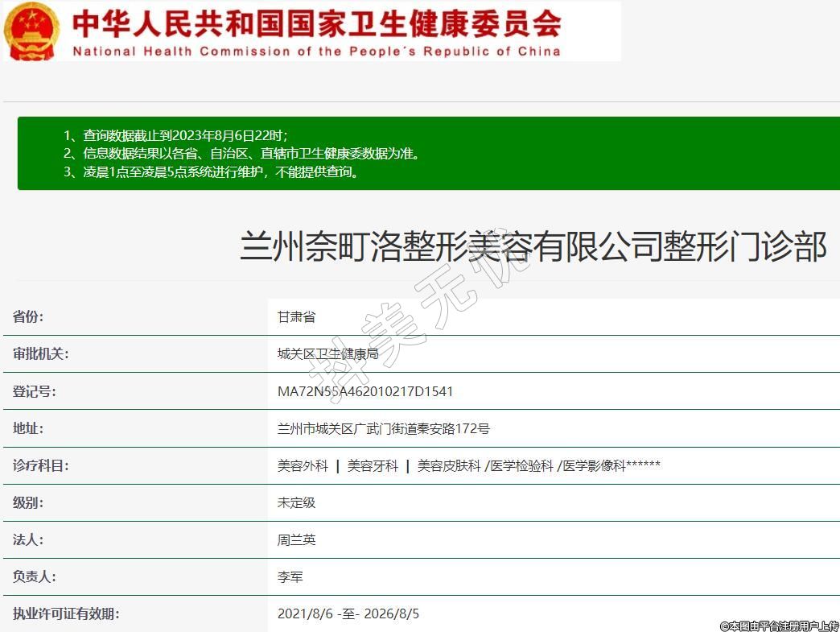Click the second notice line about 信息数据结果
This screenshot has height=632, width=840.
point(241,153)
